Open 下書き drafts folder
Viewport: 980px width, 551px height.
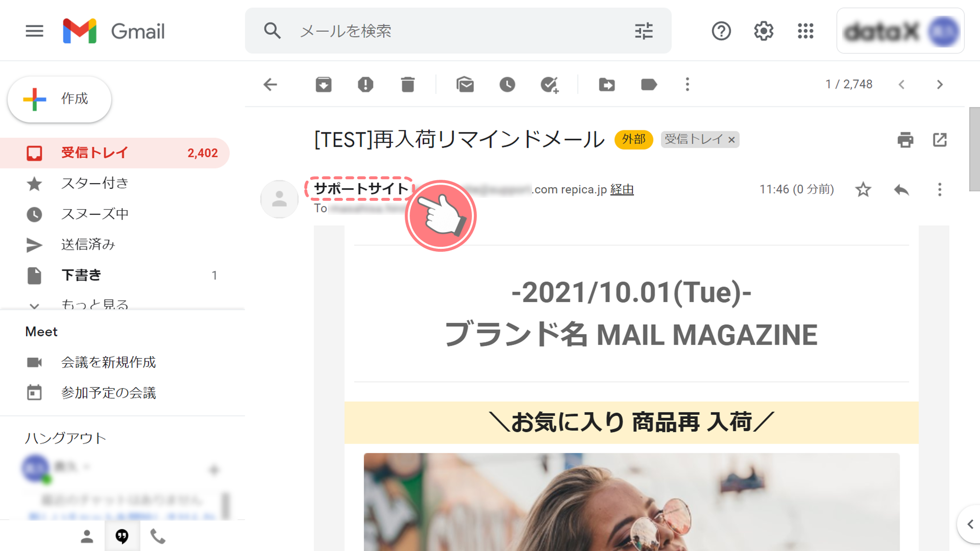point(115,275)
